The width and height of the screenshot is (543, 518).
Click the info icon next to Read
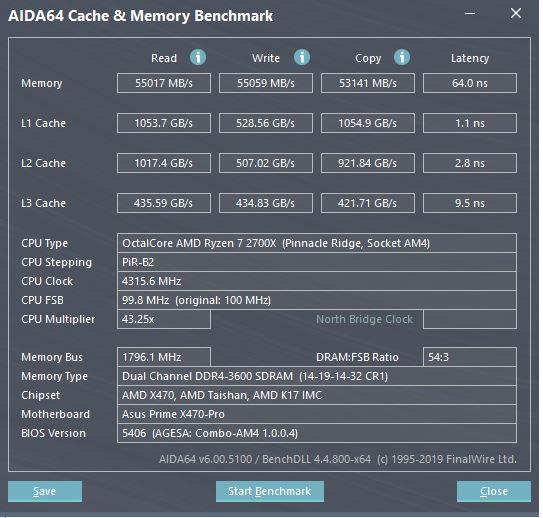[198, 57]
